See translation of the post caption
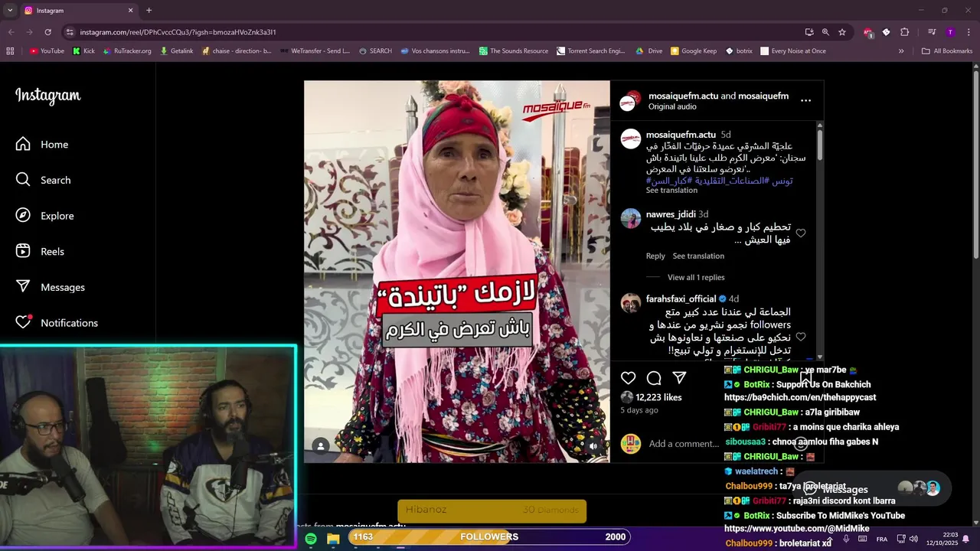 [x=671, y=190]
